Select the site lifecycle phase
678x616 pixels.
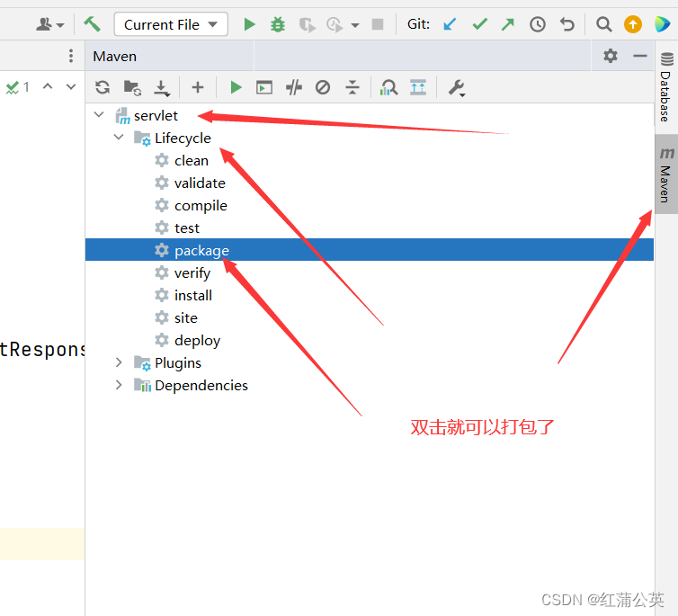coord(186,318)
